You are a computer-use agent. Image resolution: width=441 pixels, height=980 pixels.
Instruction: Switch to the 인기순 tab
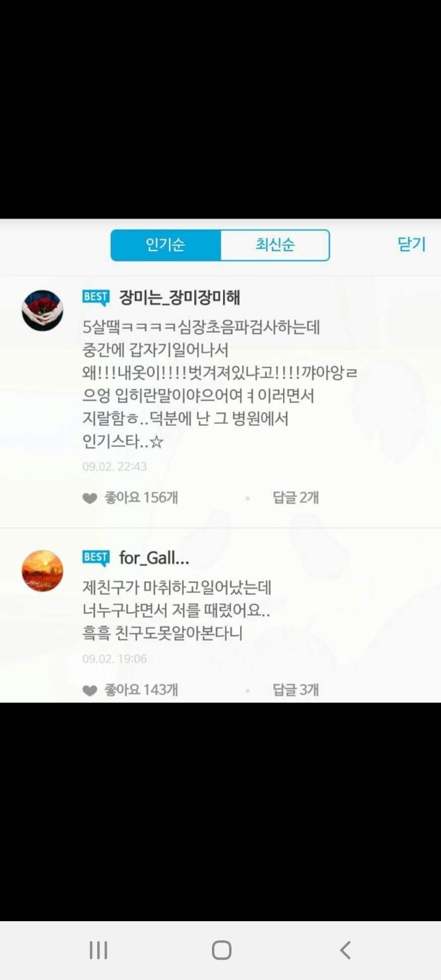pyautogui.click(x=165, y=245)
